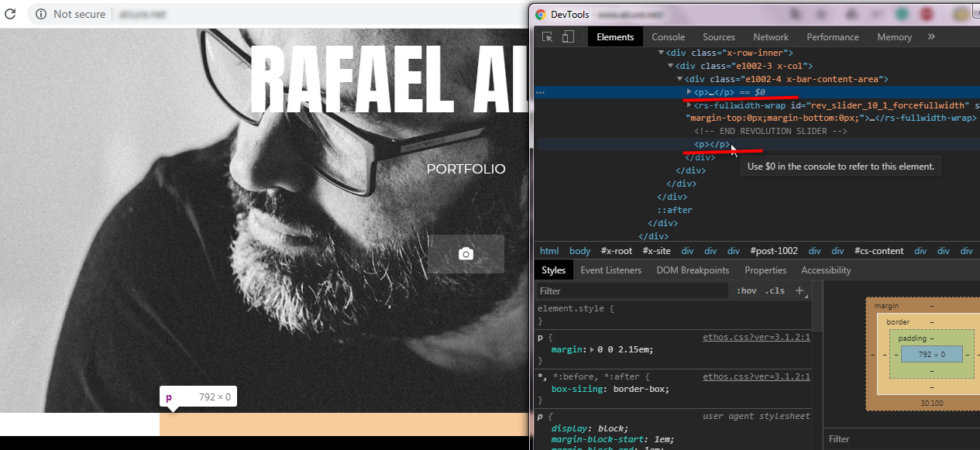Screen dimensions: 980x450
Task: Click the margin-block-start: 1em declaration
Action: click(x=612, y=441)
